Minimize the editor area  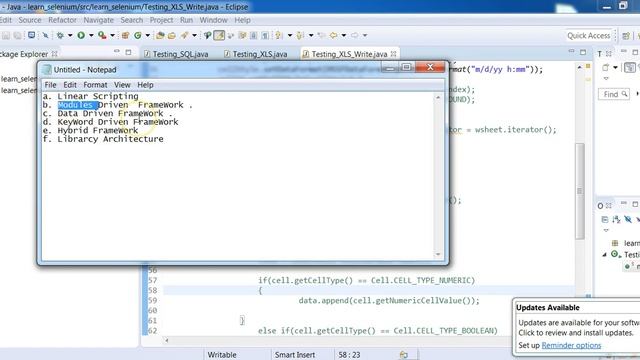pos(571,51)
